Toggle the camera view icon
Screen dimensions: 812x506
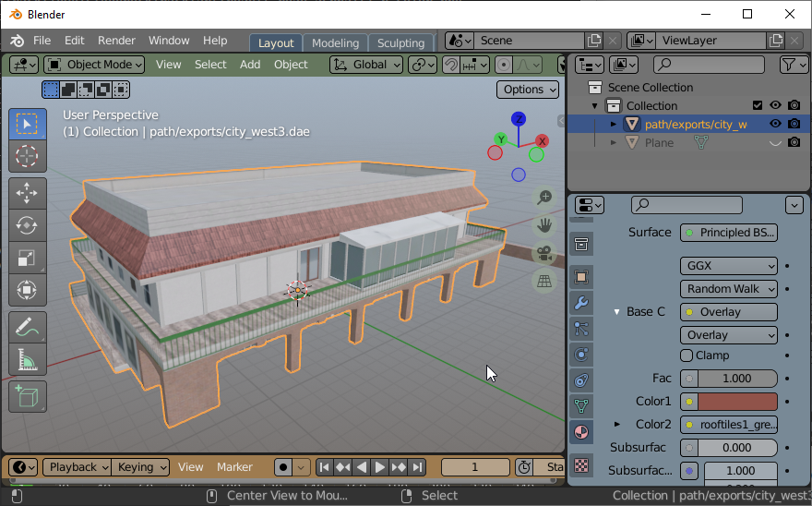pos(544,254)
